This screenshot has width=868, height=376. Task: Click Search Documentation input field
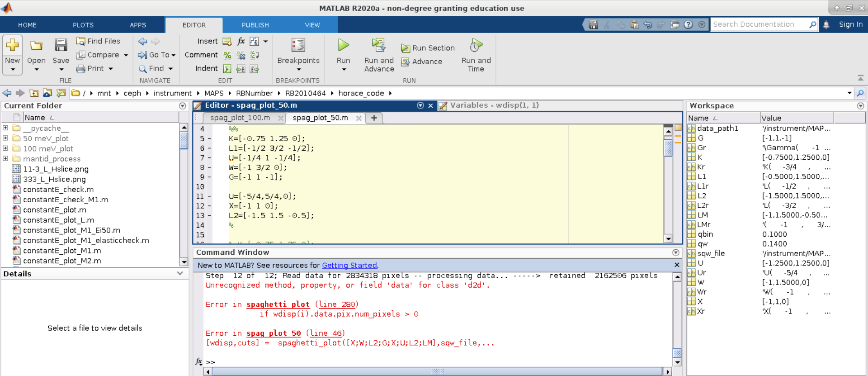point(760,24)
